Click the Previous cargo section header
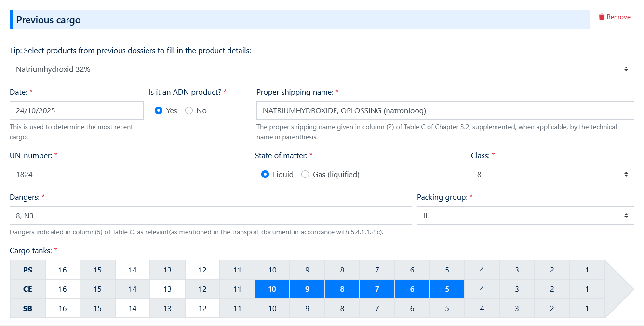The width and height of the screenshot is (644, 326). (49, 20)
